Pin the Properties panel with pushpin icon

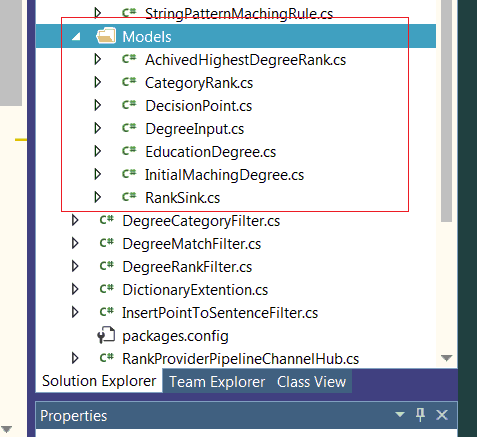click(420, 415)
